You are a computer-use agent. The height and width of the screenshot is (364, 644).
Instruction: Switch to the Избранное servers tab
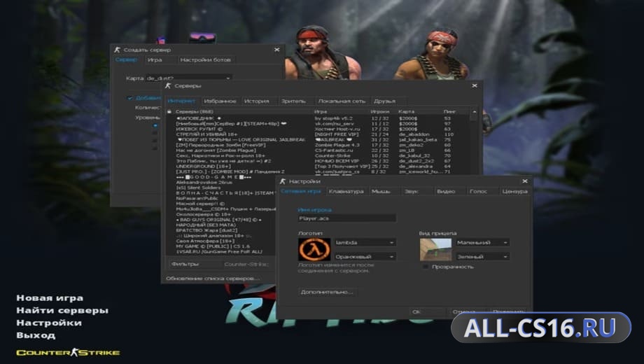pos(220,101)
